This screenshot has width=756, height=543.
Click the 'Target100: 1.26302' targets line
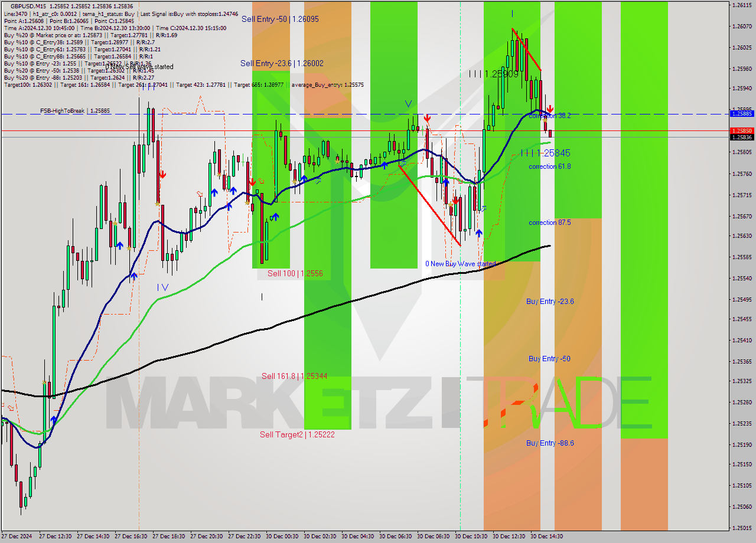(x=184, y=84)
